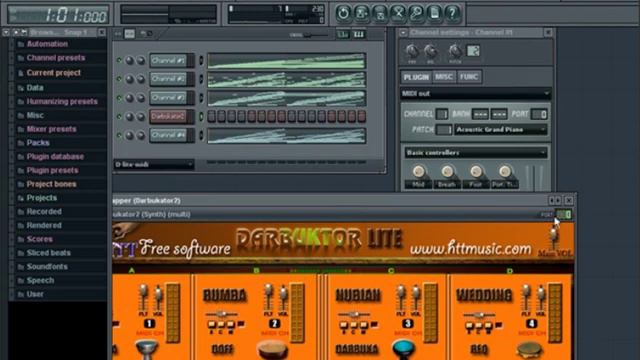Viewport: 640px width, 360px height.
Task: Click the blue DARBUKA drum icon
Action: click(x=403, y=348)
